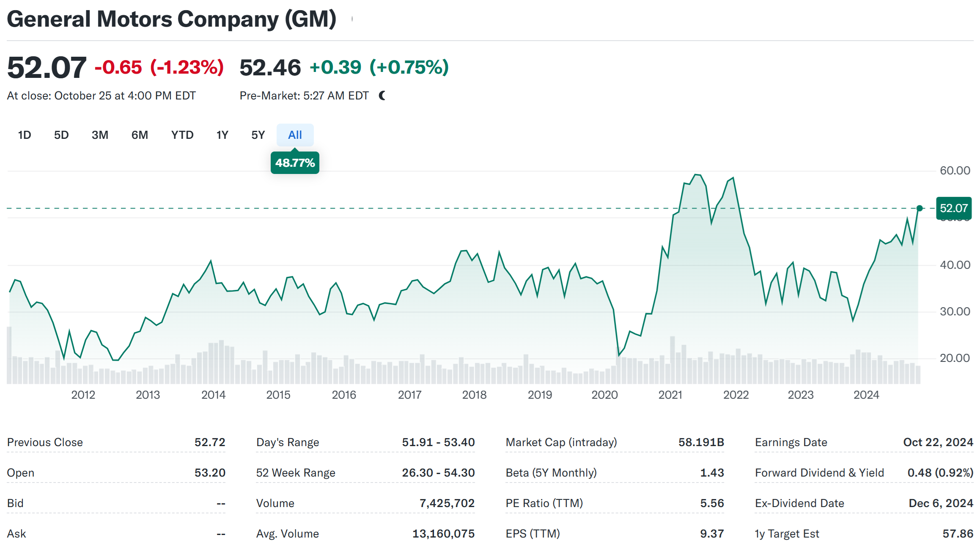Click the Pre-Market 5:27 AM EDT label
This screenshot has width=980, height=546.
point(304,96)
